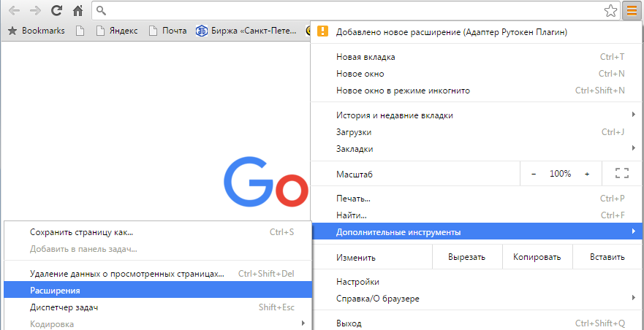Screen dimensions: 644x330
Task: Reload the page with the refresh icon
Action: click(x=57, y=11)
